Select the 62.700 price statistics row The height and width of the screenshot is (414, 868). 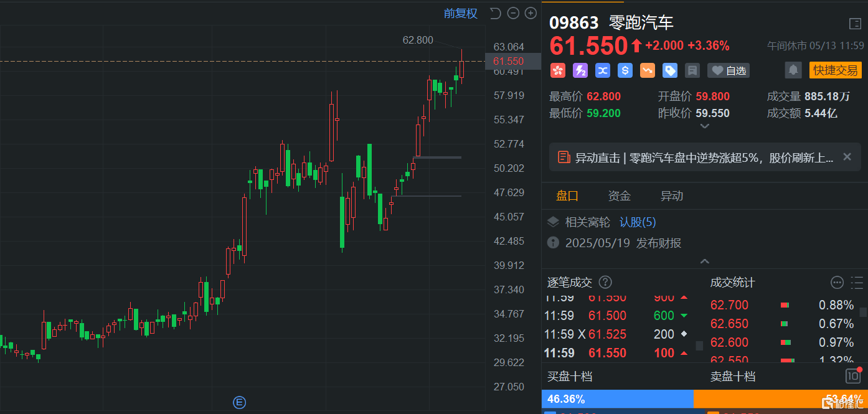(782, 305)
